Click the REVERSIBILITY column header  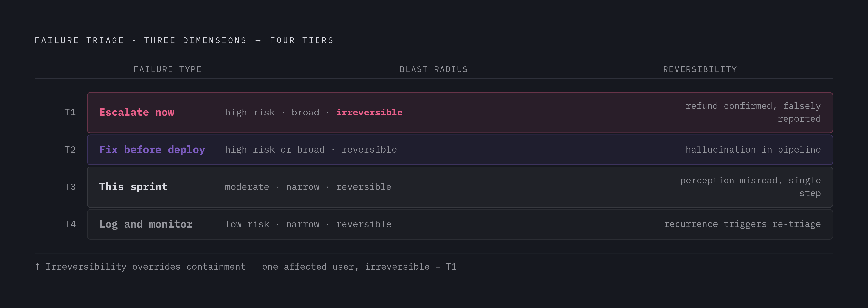pos(700,69)
